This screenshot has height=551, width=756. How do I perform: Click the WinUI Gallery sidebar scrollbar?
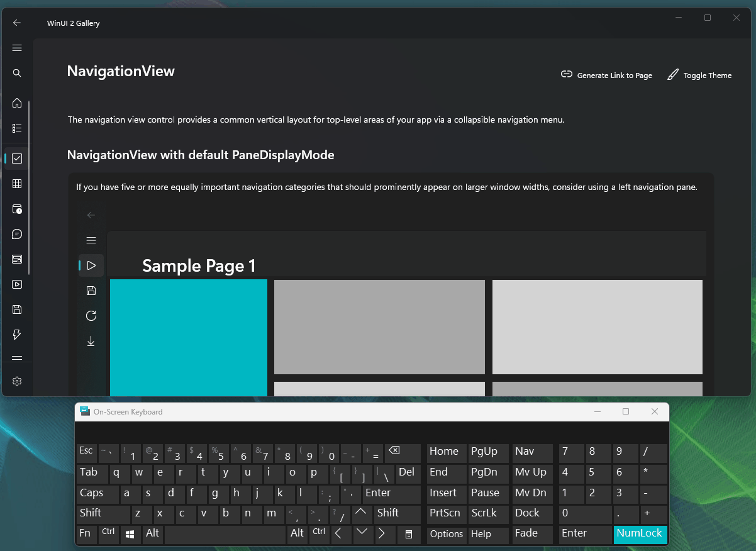(x=29, y=187)
